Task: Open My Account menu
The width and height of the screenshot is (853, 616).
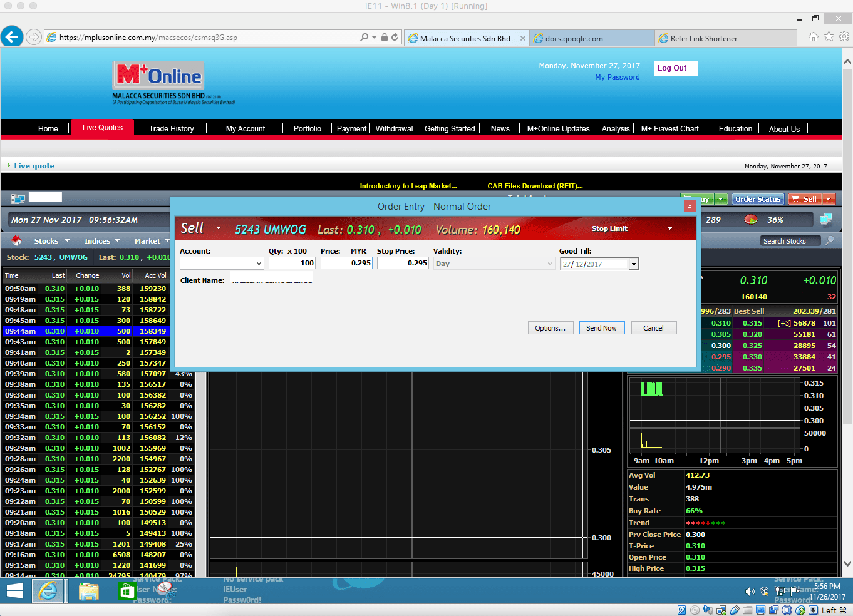Action: click(x=246, y=129)
